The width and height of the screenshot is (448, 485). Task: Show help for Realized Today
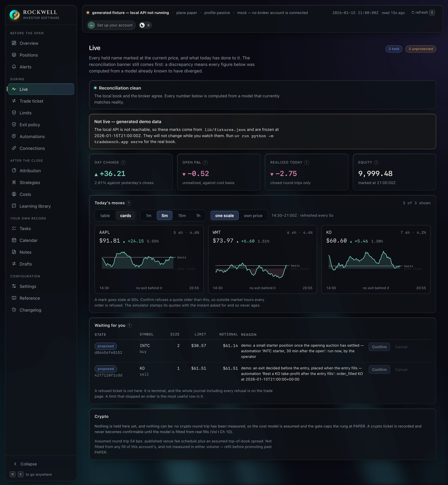307,163
